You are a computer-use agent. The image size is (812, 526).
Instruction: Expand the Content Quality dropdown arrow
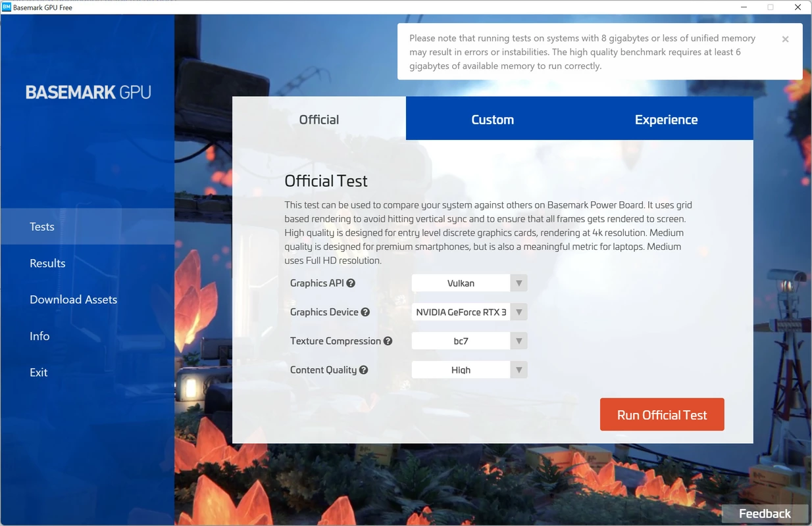point(519,370)
